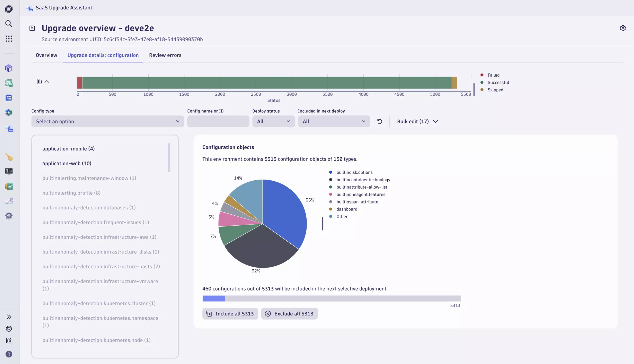Viewport: 634px width, 364px height.
Task: Click the Exclude all 5313 button
Action: click(289, 313)
